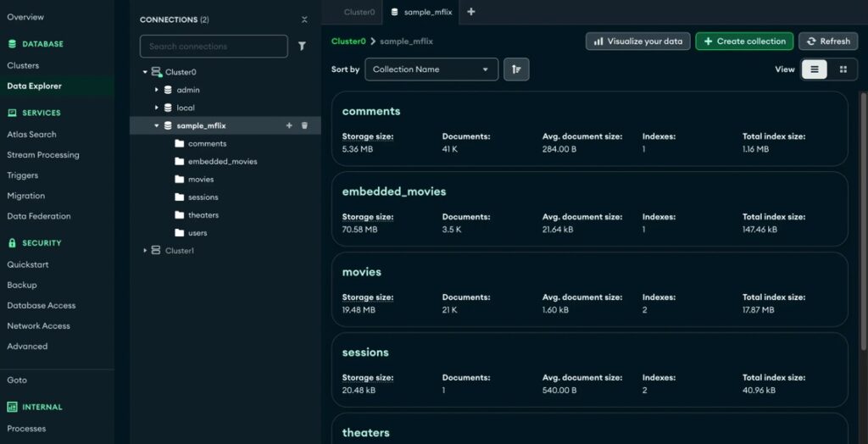The width and height of the screenshot is (868, 444).
Task: Click Visualize your data button
Action: [x=637, y=41]
